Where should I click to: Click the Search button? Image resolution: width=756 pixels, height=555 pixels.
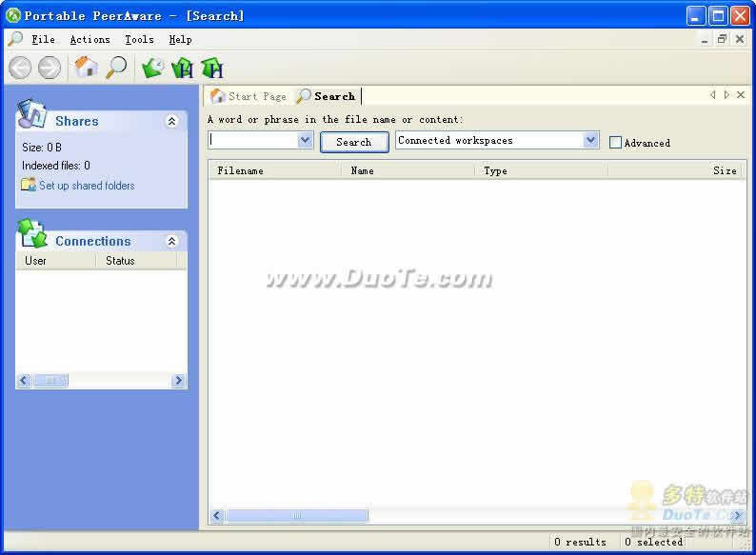click(354, 142)
